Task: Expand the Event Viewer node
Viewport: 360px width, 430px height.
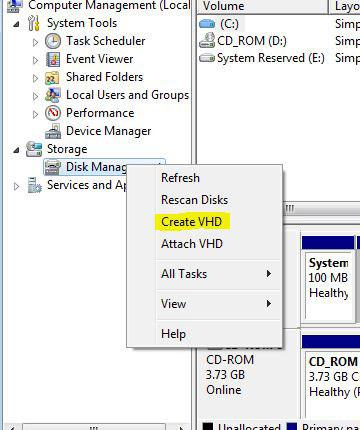Action: pyautogui.click(x=35, y=60)
